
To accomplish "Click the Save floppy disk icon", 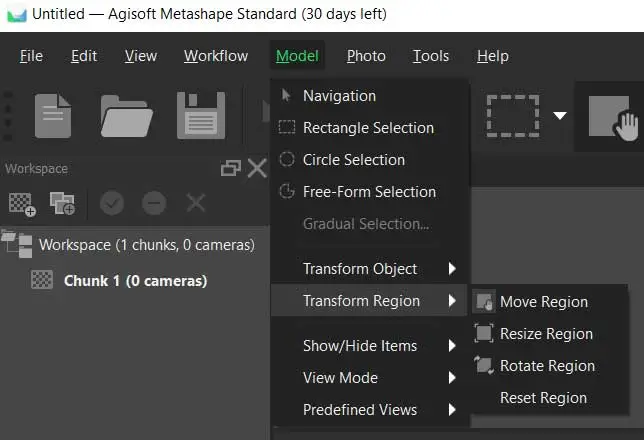I will coord(201,116).
